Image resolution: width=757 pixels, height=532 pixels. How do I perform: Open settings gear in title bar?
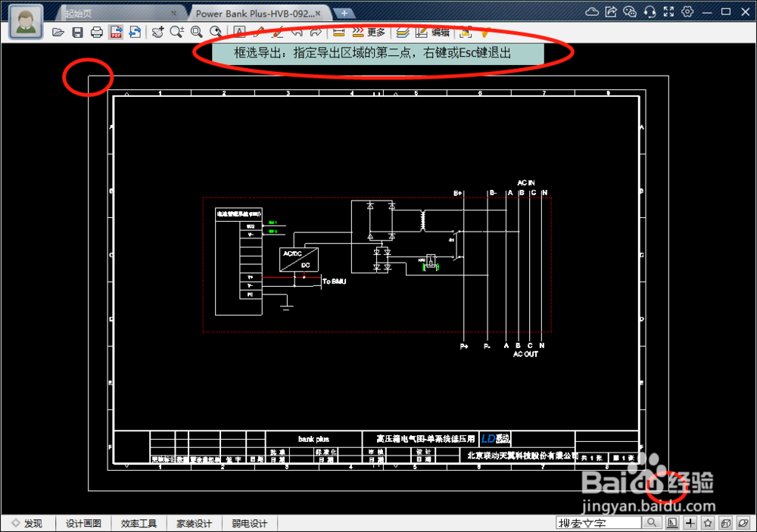click(x=687, y=12)
